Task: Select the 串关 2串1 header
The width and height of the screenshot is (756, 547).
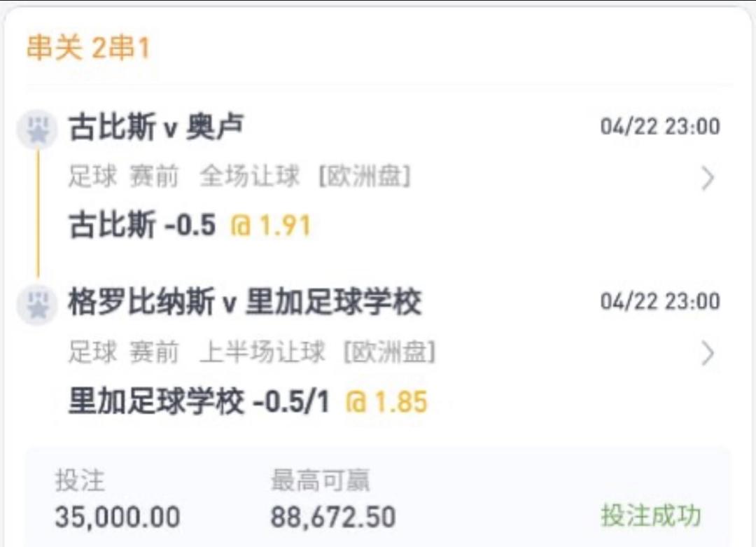Action: (x=88, y=49)
